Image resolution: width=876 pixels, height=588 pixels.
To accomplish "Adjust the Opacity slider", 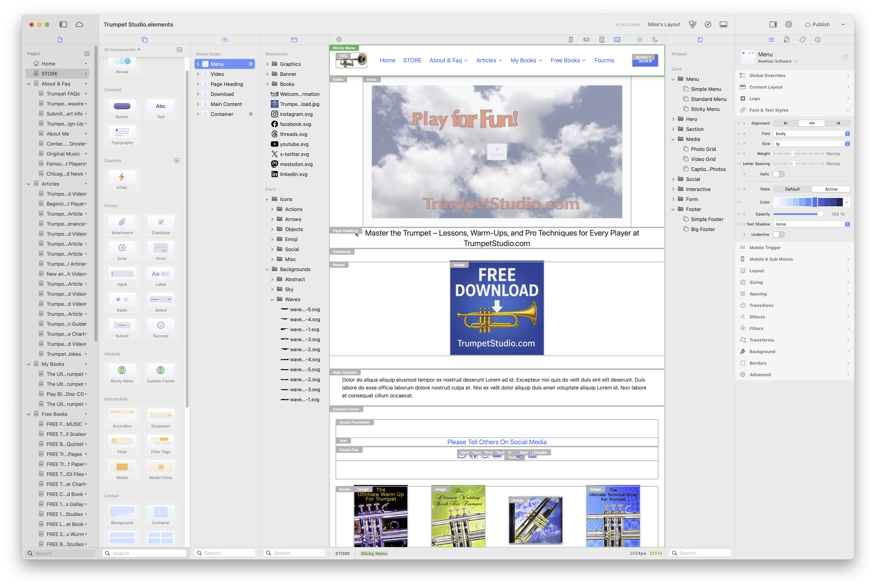I will tap(799, 214).
